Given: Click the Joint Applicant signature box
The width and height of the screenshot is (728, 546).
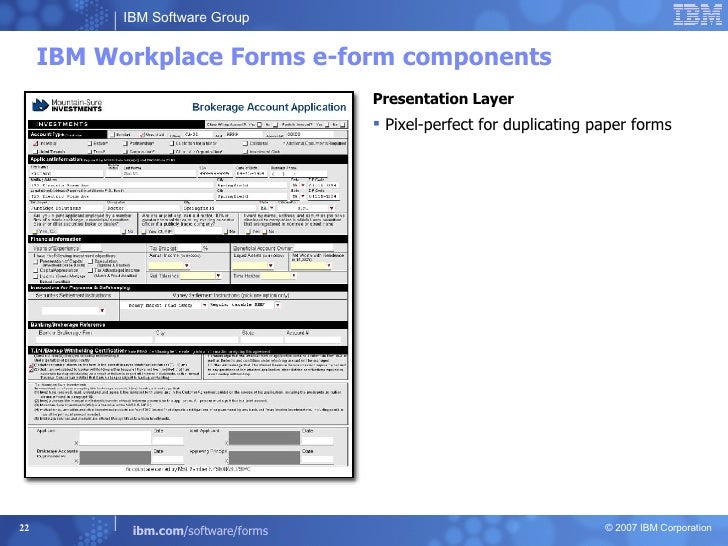Looking at the screenshot, I should 264,438.
